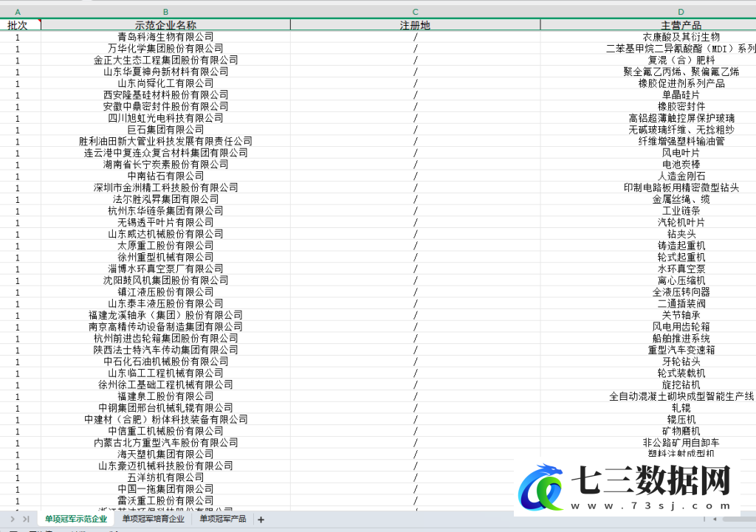Select cell 四川旭虹光电科技有限公司
756x532 pixels.
(x=165, y=118)
